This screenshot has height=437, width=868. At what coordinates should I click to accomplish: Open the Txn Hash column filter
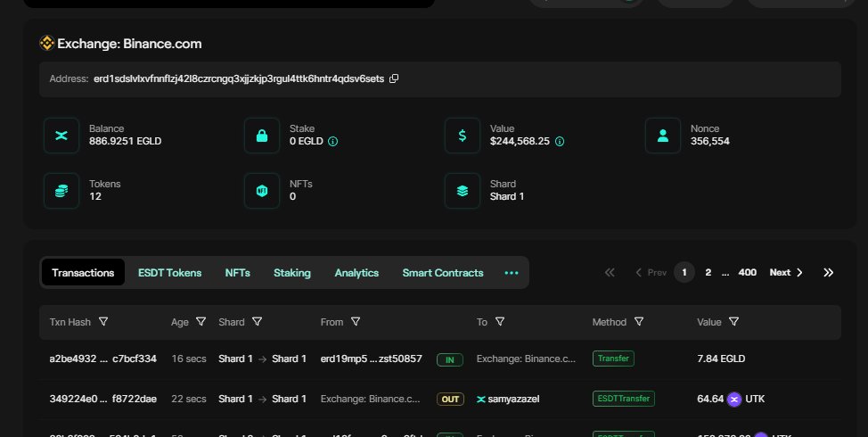[103, 322]
